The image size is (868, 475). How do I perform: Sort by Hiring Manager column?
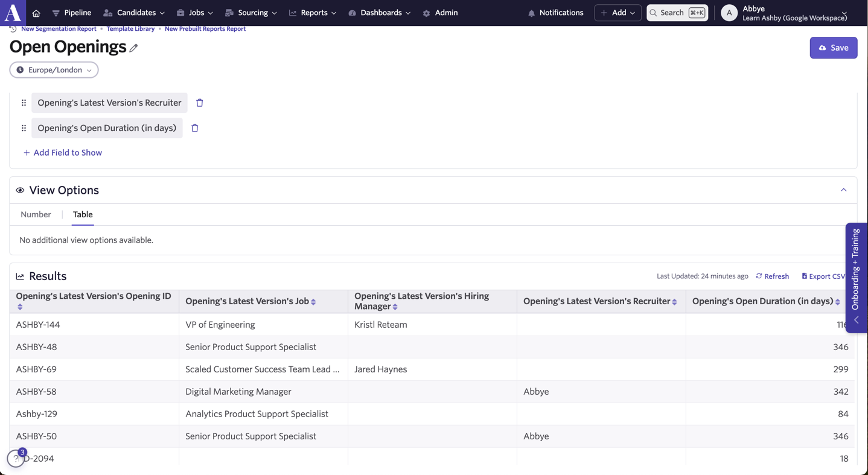395,307
